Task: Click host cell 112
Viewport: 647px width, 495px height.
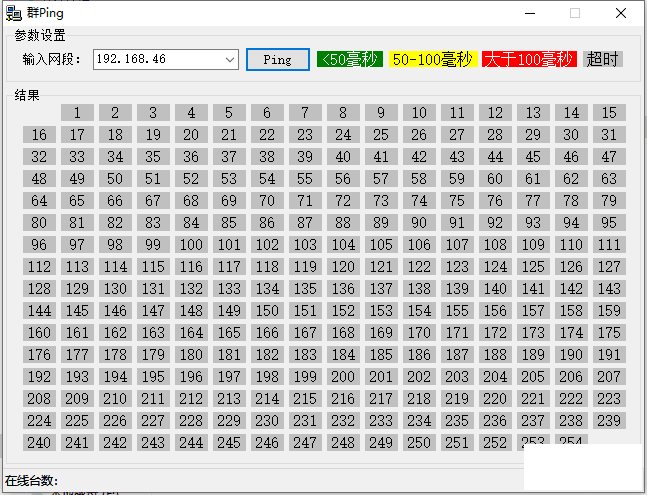Action: [x=39, y=266]
